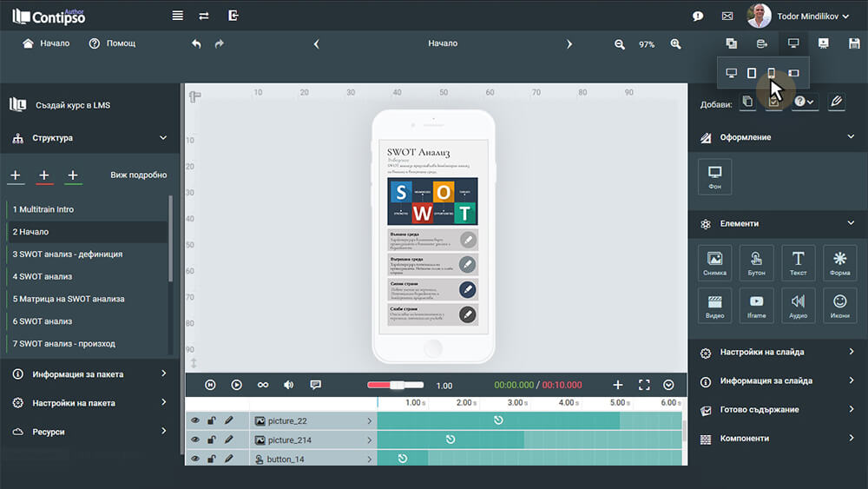Toggle lock on button_14 layer

[212, 459]
